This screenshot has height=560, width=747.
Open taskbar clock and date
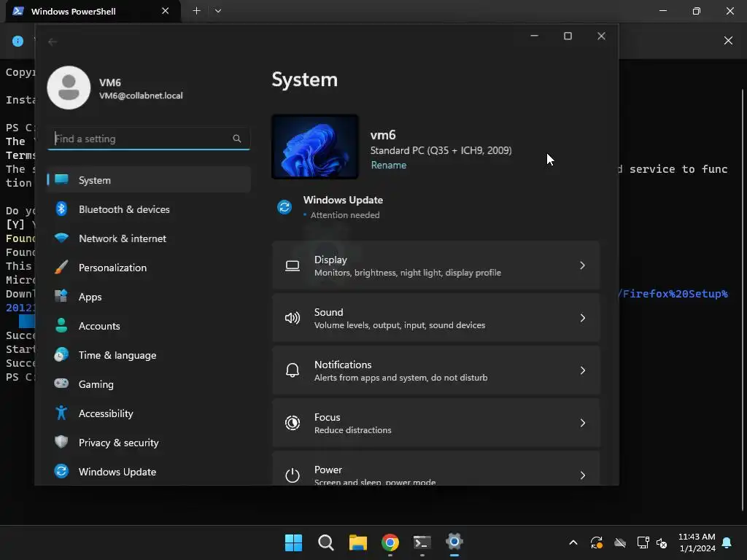(x=697, y=542)
